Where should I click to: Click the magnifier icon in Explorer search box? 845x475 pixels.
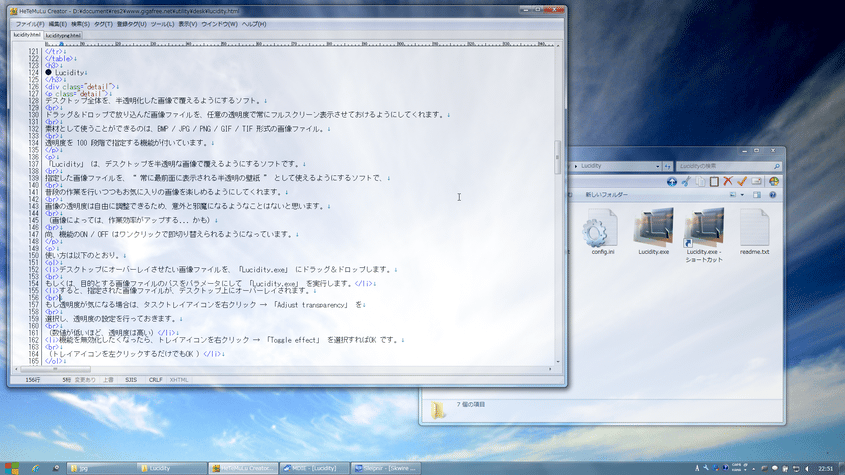(777, 166)
